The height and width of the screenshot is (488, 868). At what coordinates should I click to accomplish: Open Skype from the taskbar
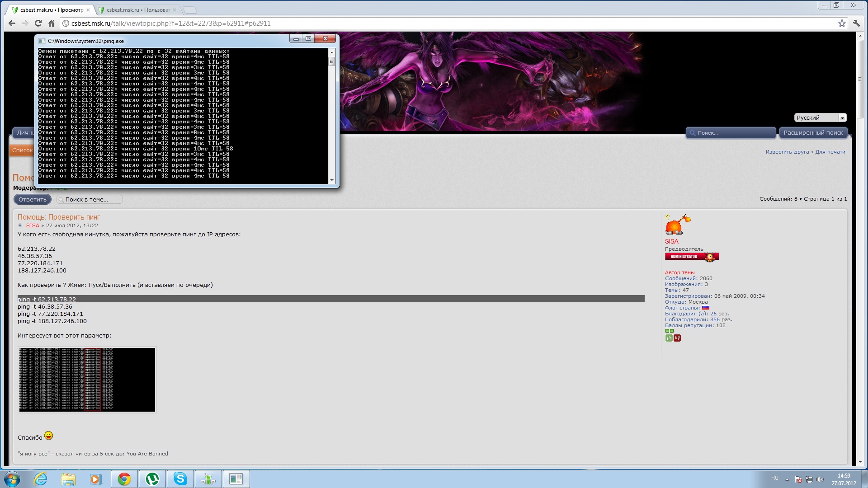pyautogui.click(x=180, y=479)
